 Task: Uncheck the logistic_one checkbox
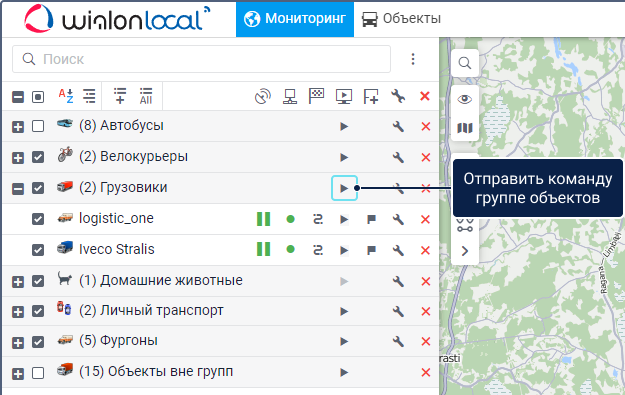coord(38,219)
